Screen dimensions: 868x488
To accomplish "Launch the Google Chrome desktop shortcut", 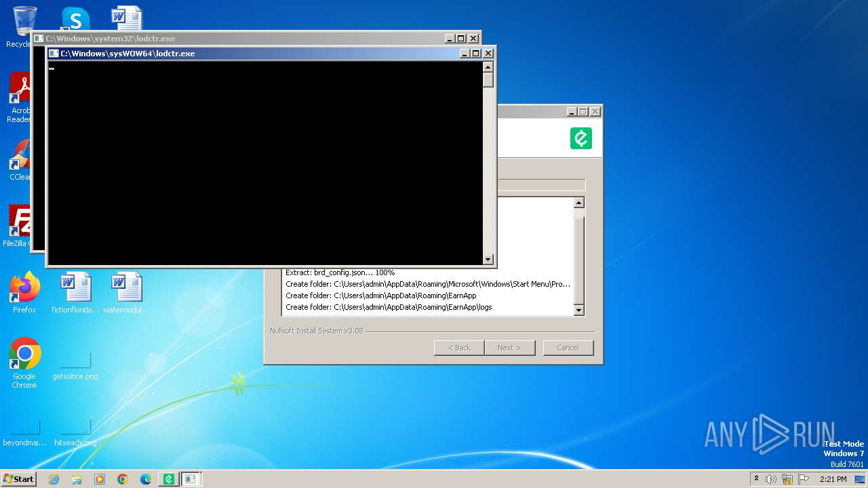I will [24, 363].
